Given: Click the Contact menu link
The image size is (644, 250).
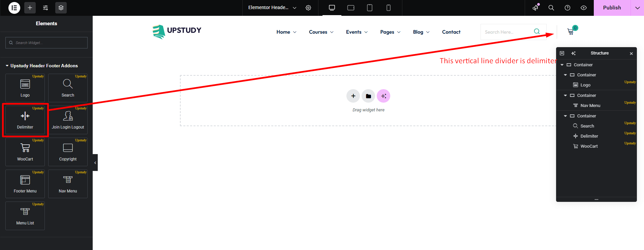Looking at the screenshot, I should (x=451, y=32).
